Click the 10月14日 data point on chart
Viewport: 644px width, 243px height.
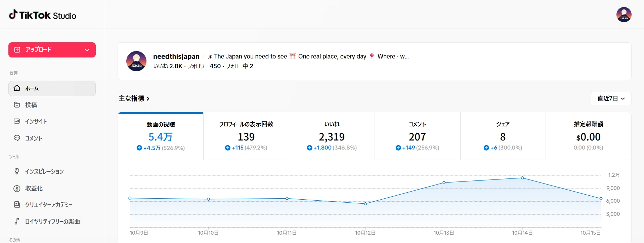[522, 178]
